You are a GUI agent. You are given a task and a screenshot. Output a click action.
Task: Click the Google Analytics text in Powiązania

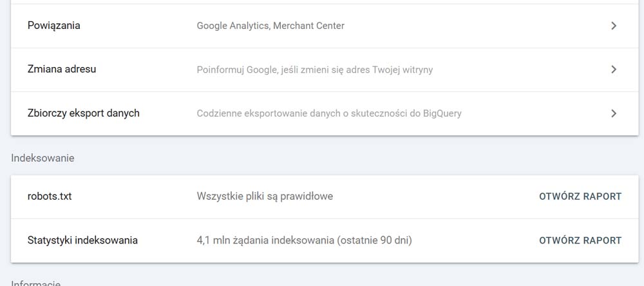coord(233,26)
